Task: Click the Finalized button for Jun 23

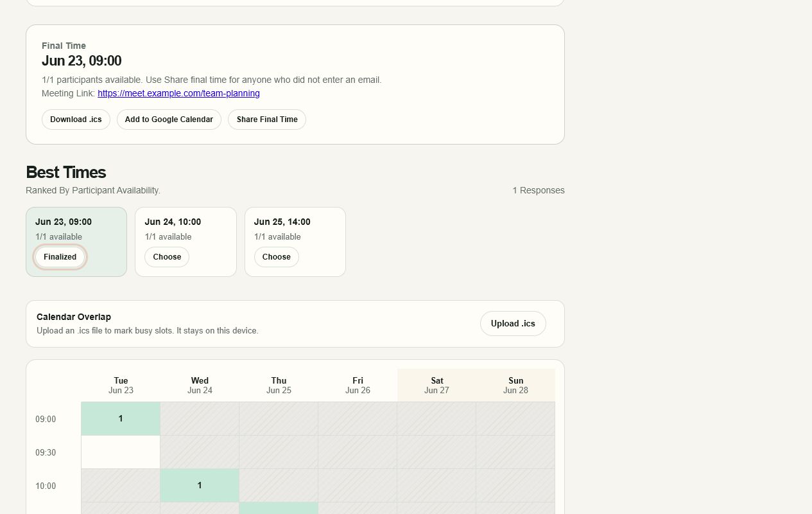Action: pos(60,257)
